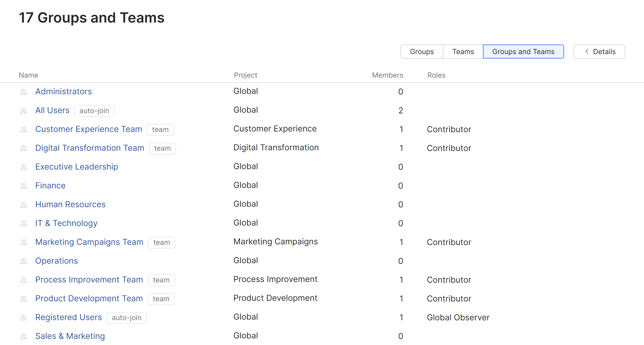Expand the Details side panel

(599, 52)
